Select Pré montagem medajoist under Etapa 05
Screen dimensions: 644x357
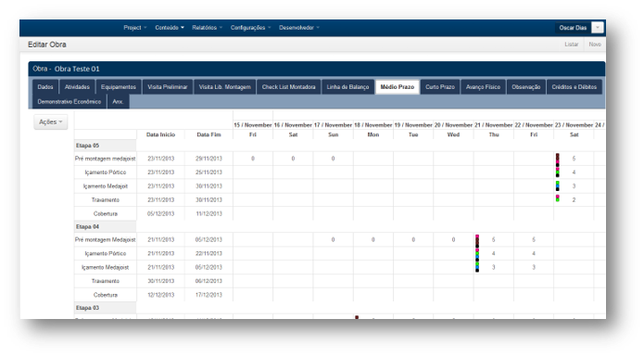pyautogui.click(x=105, y=159)
